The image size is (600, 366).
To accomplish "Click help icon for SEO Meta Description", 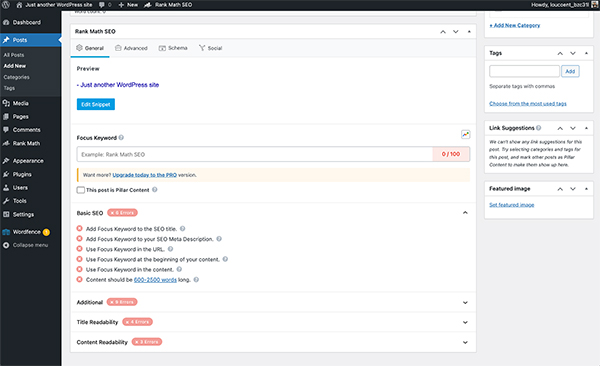I will pos(219,239).
